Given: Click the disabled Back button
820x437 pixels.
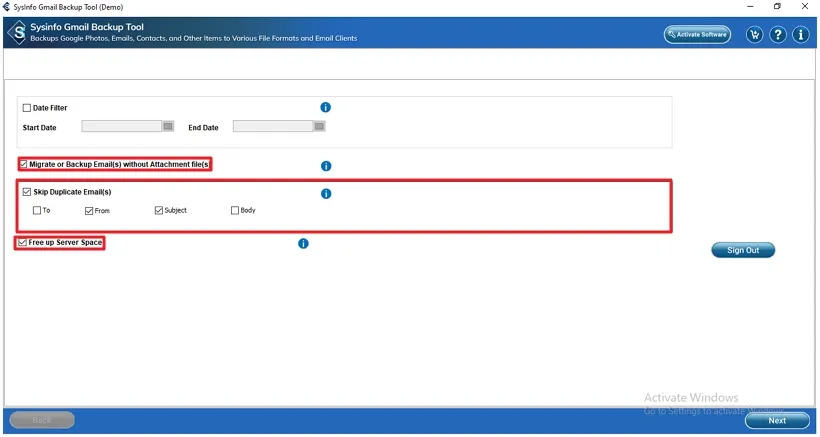Looking at the screenshot, I should (x=42, y=420).
